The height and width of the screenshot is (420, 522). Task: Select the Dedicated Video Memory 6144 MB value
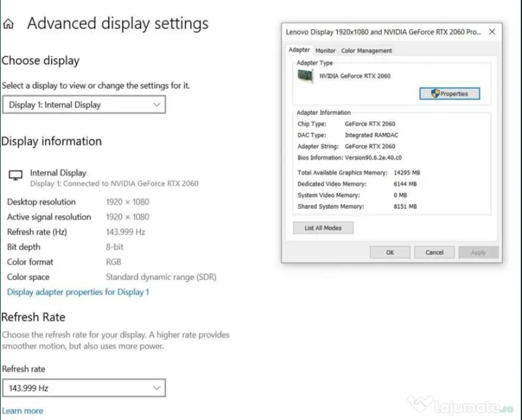(405, 184)
